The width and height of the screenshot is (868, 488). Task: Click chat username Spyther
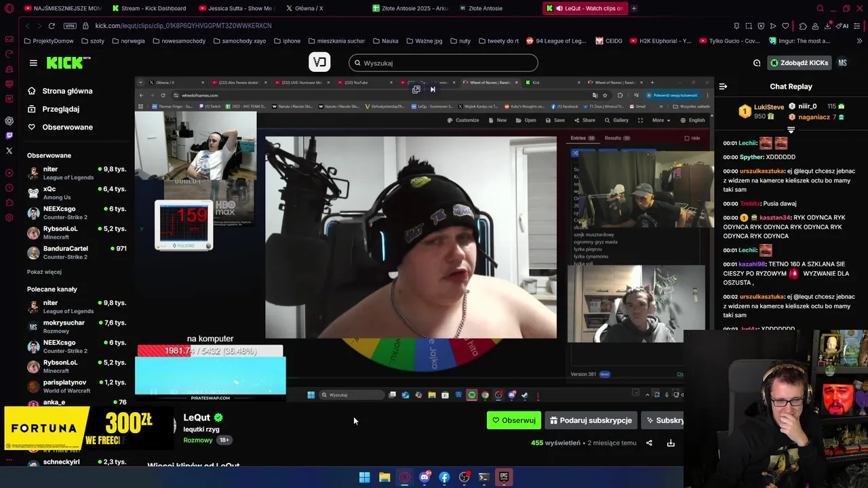[751, 157]
